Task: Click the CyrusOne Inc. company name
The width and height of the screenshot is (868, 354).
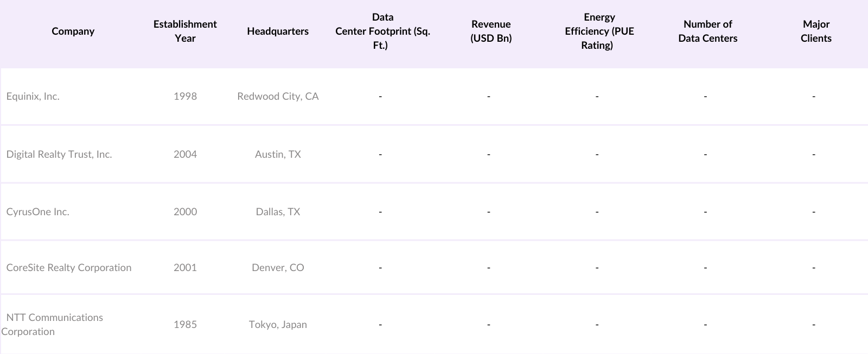Action: point(38,212)
